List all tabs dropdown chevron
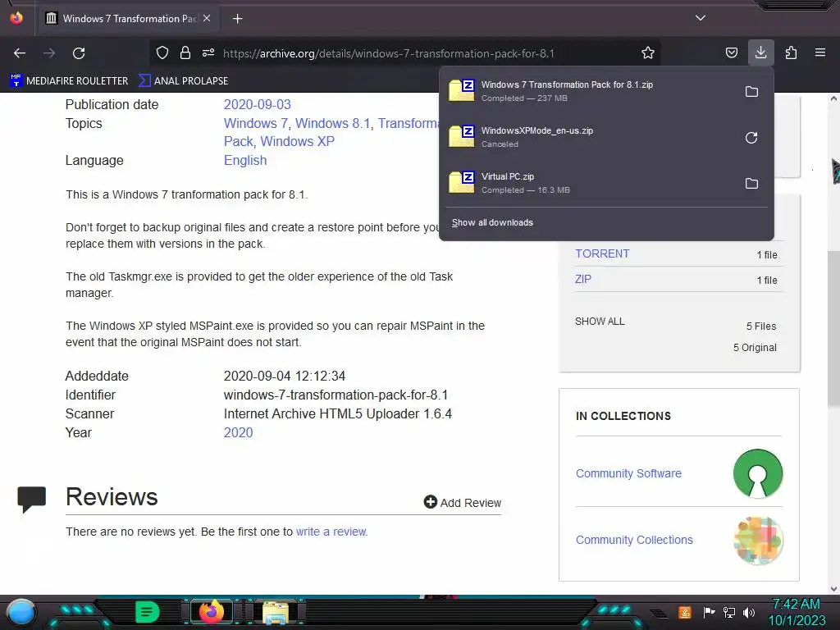Viewport: 840px width, 630px height. tap(701, 18)
